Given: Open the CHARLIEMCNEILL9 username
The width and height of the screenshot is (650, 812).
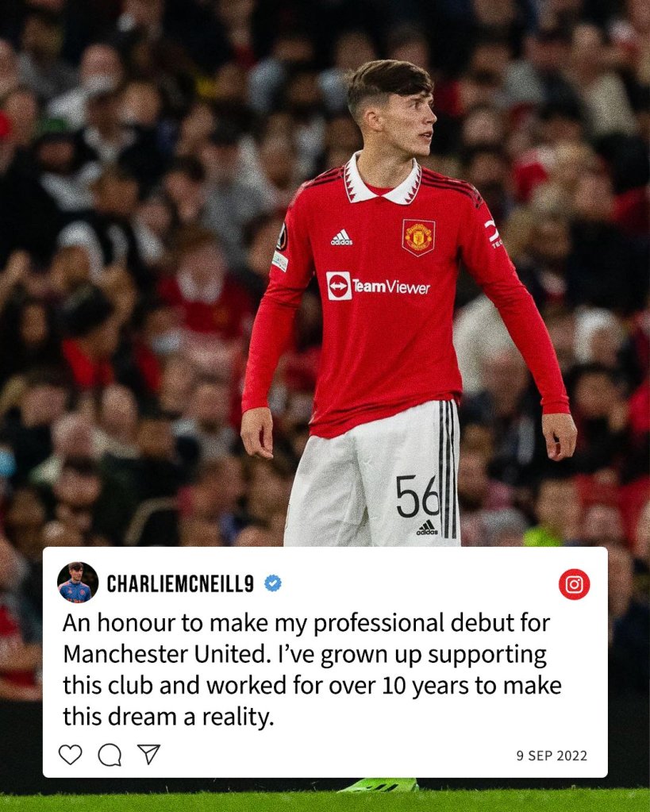Looking at the screenshot, I should (x=180, y=583).
